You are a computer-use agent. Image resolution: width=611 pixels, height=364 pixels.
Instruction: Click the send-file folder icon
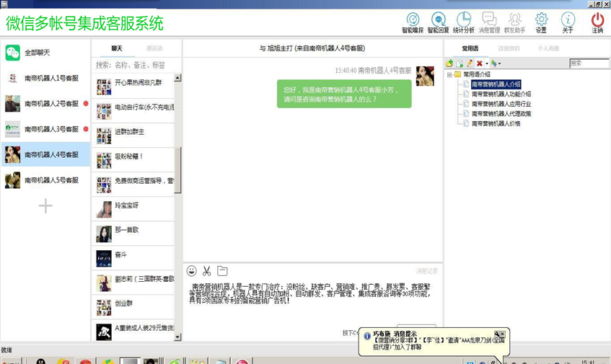(222, 270)
